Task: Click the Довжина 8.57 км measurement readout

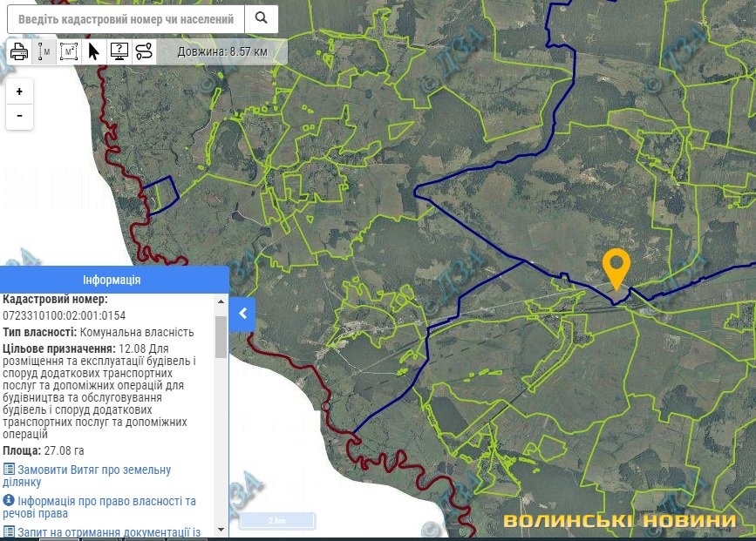Action: click(x=221, y=51)
